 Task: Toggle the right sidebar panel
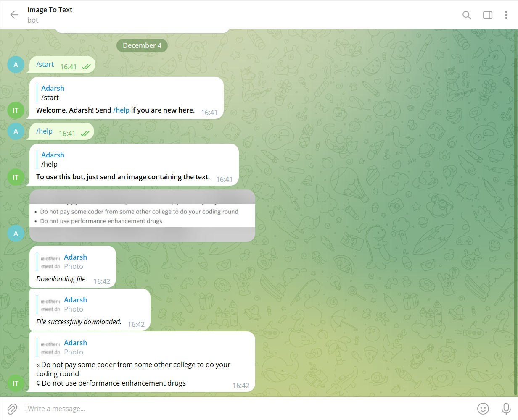click(488, 15)
